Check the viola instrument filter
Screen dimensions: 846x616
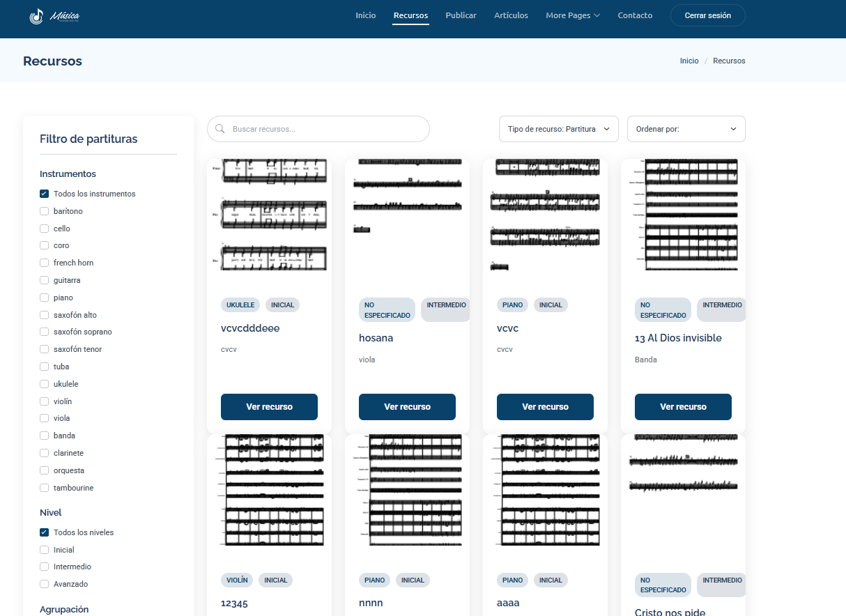tap(44, 418)
